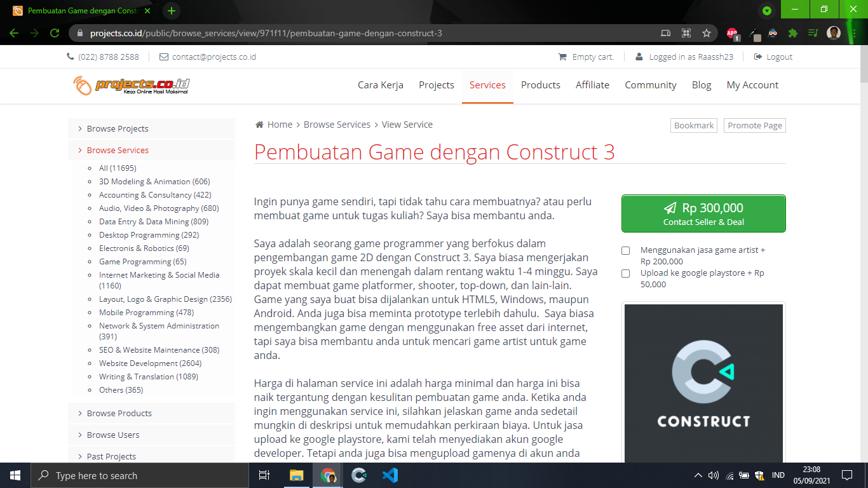Image resolution: width=868 pixels, height=488 pixels.
Task: Bookmark this page with the star icon
Action: pyautogui.click(x=707, y=33)
